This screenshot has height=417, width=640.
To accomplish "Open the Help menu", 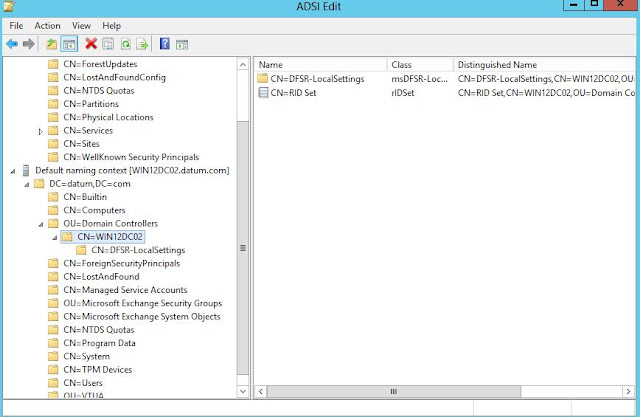I will [111, 26].
